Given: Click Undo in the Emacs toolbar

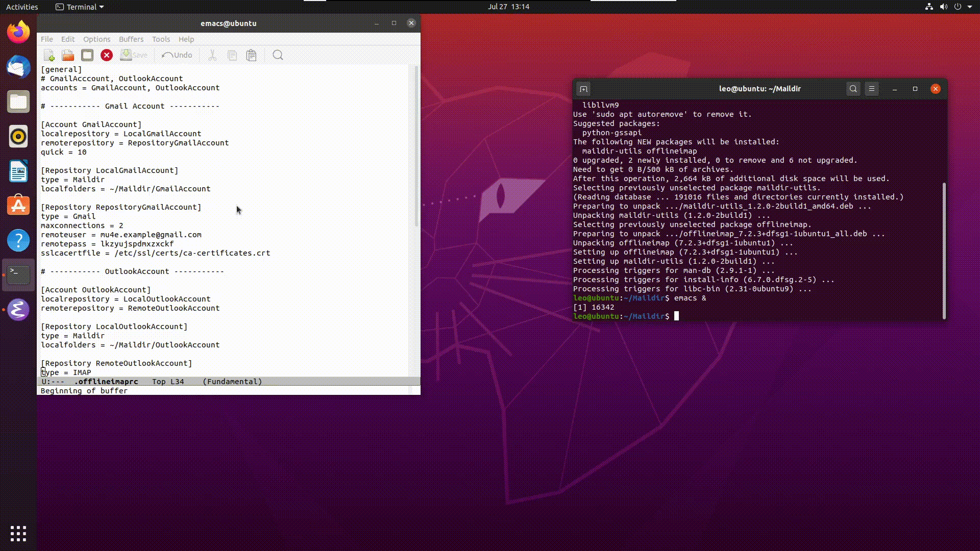Looking at the screenshot, I should [x=177, y=55].
